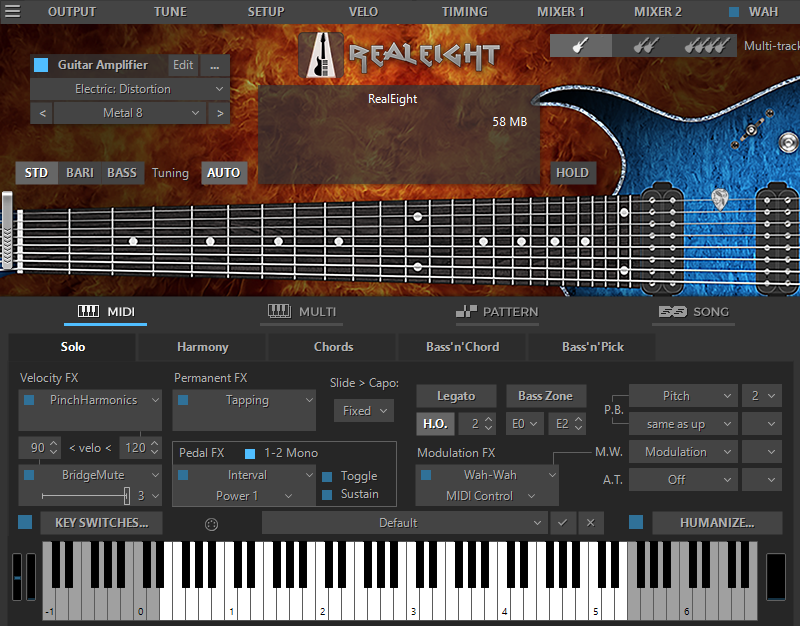Enable the Tapping permanent FX
This screenshot has height=626, width=800.
[x=185, y=398]
